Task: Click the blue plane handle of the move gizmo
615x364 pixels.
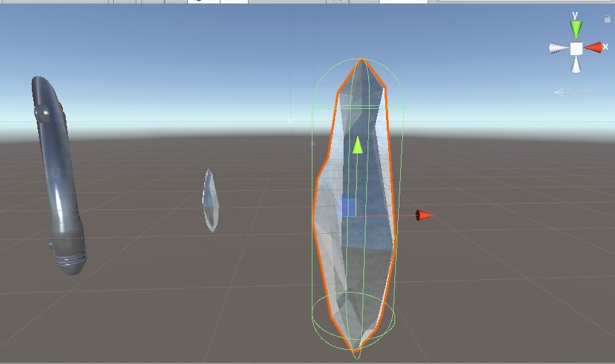Action: click(347, 208)
